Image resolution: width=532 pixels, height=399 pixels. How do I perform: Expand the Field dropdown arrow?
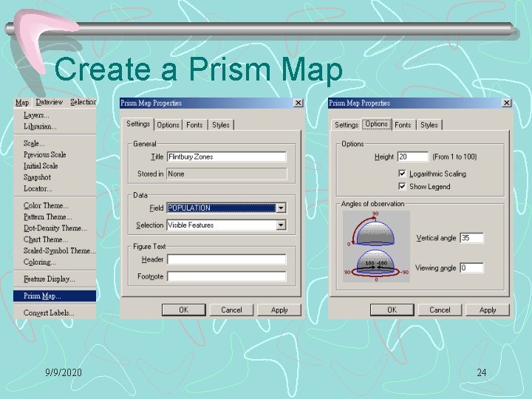pyautogui.click(x=281, y=208)
